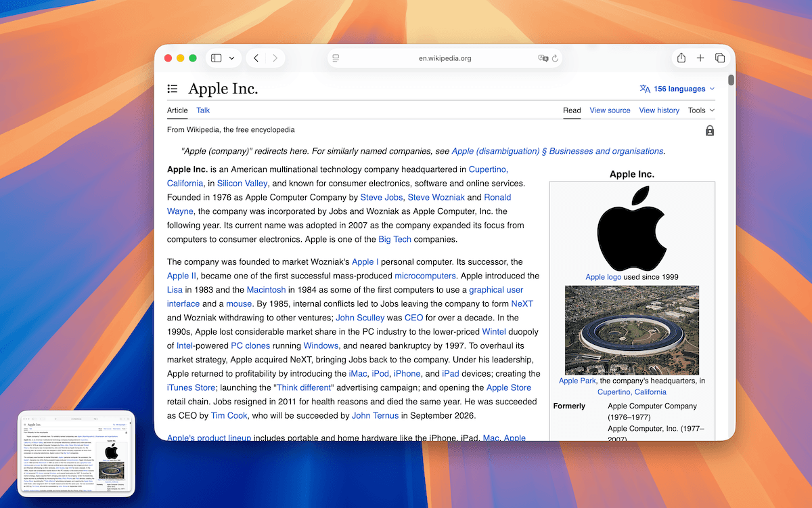Open the John Sculley link

(360, 318)
